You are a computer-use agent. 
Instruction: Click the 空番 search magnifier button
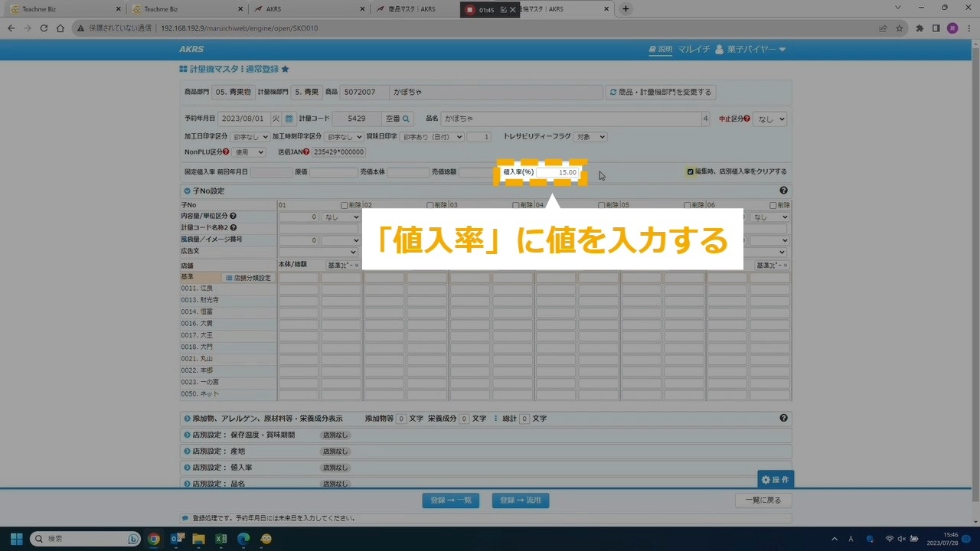click(x=407, y=119)
